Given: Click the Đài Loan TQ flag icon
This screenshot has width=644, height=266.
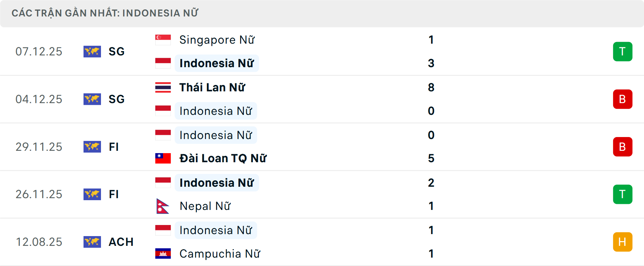Looking at the screenshot, I should click(x=163, y=158).
